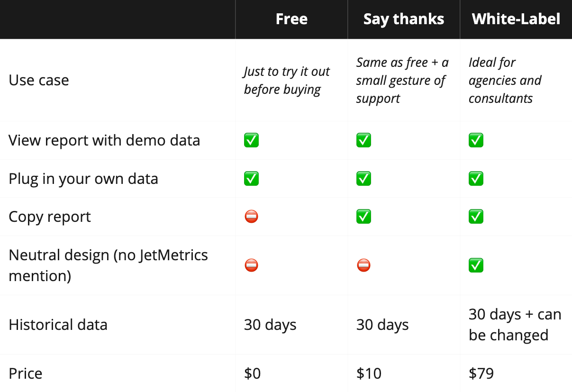Click Say thanks check for Plug in your own data
The image size is (572, 392).
click(x=363, y=179)
